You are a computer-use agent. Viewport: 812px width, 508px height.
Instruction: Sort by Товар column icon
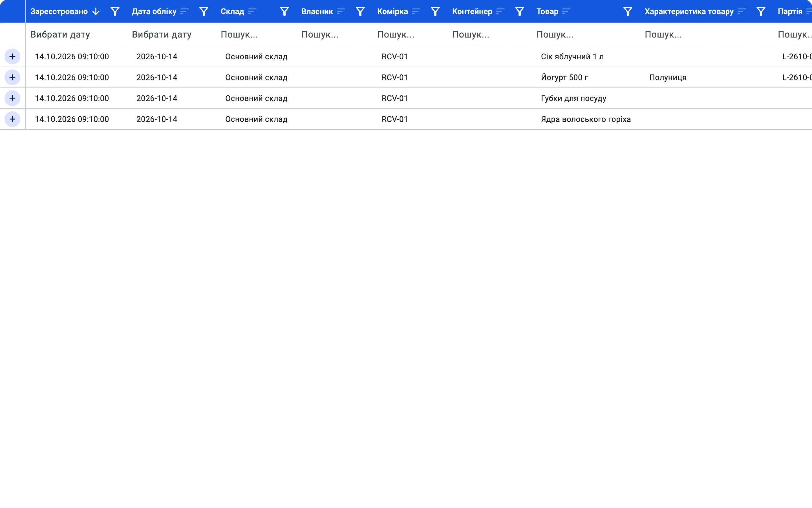[566, 11]
